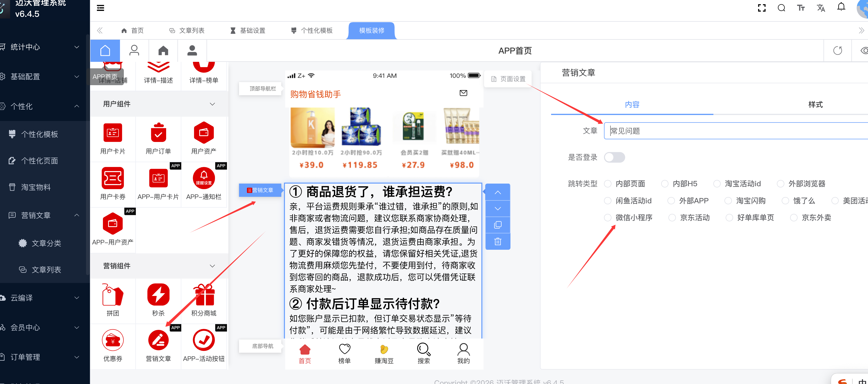Duplicate the component with the copy icon
Screen dimensions: 868x384
pos(498,225)
